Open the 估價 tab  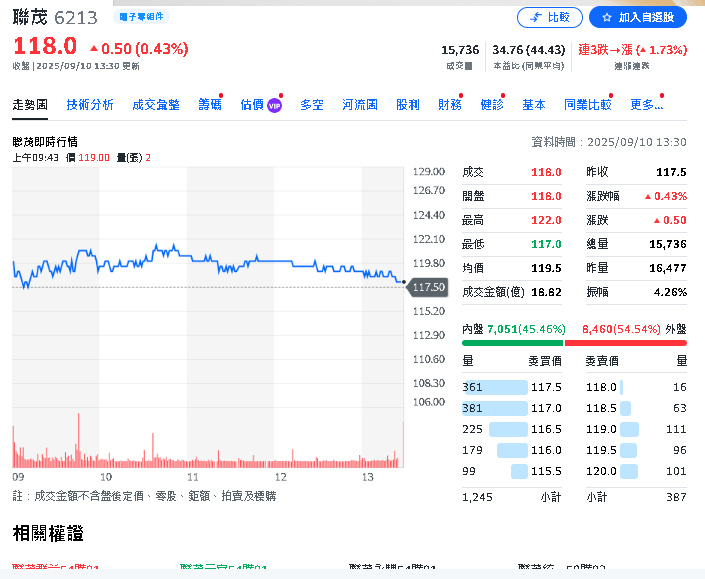[252, 105]
